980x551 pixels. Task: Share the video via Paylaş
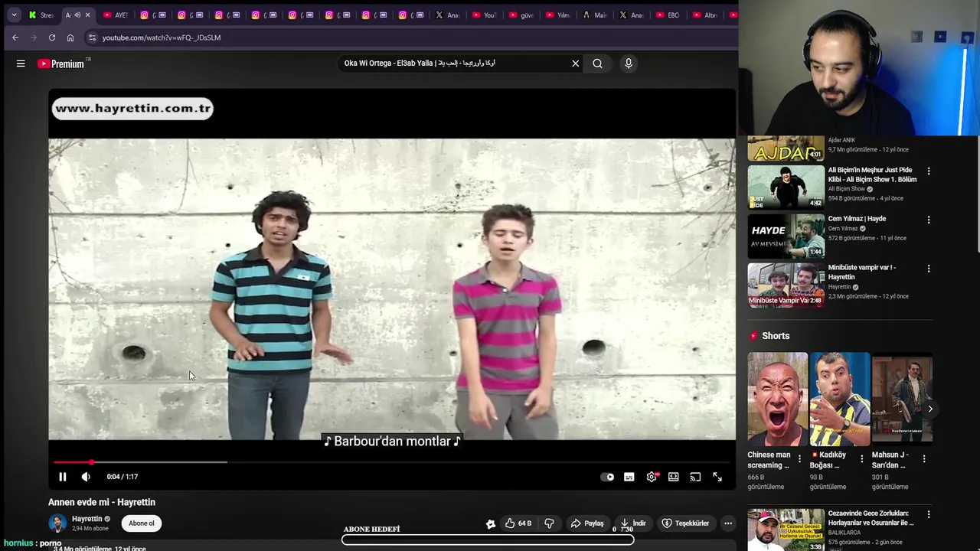(x=587, y=523)
